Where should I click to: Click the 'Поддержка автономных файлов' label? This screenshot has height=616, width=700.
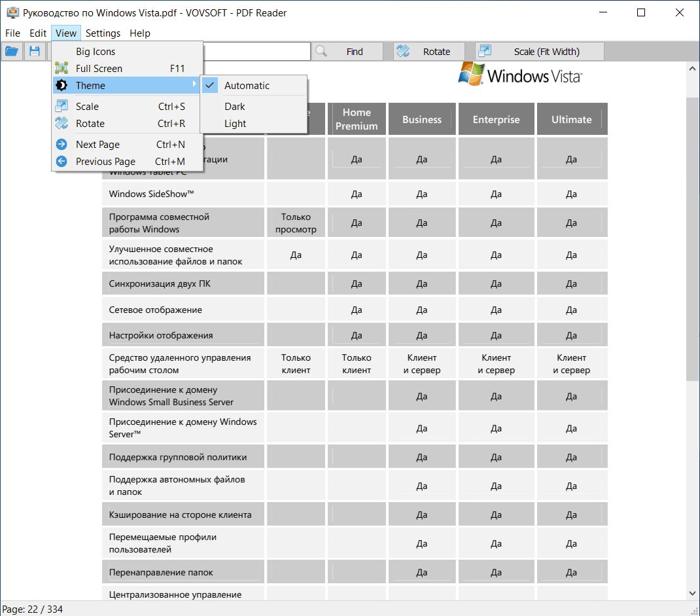(x=177, y=486)
